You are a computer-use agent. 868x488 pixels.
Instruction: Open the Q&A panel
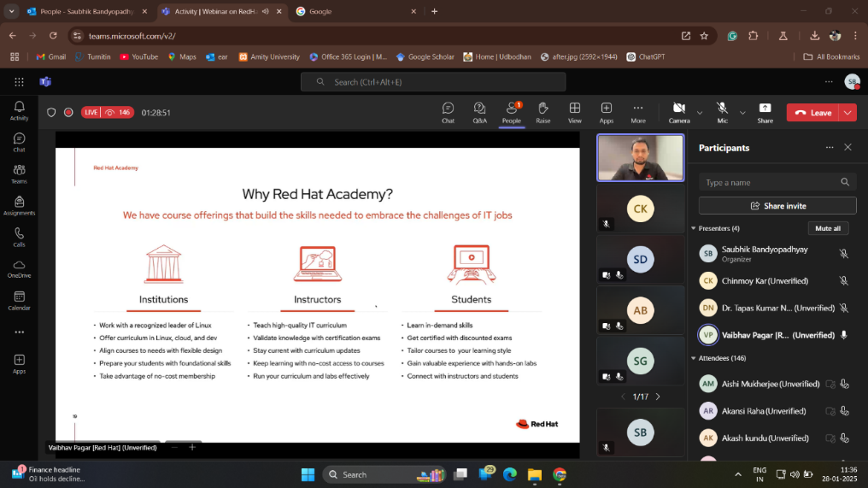pyautogui.click(x=479, y=113)
